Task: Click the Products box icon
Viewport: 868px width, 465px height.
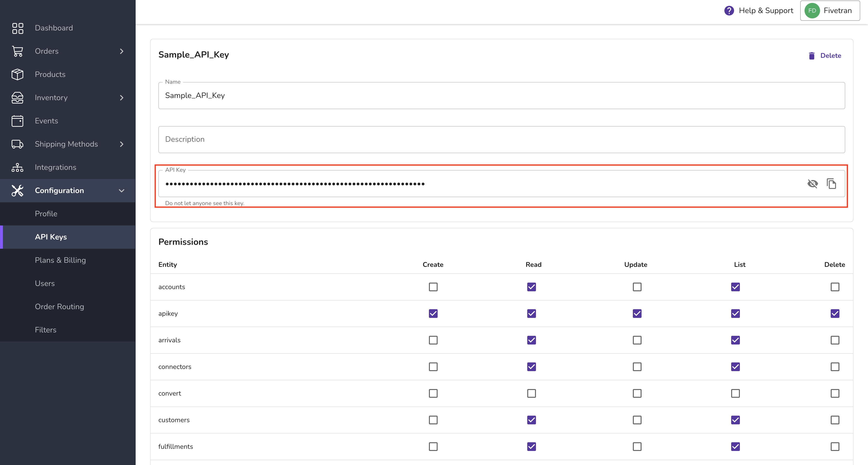Action: [17, 75]
